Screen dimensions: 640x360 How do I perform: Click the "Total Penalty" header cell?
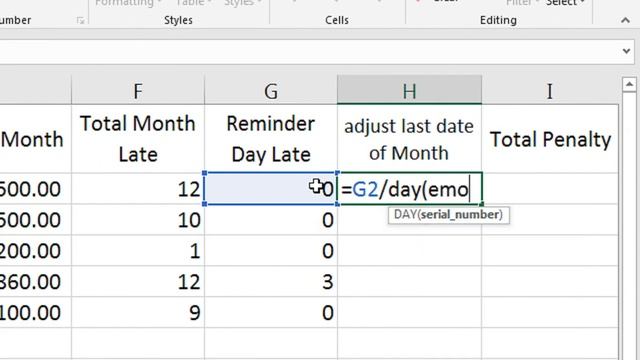pyautogui.click(x=550, y=139)
